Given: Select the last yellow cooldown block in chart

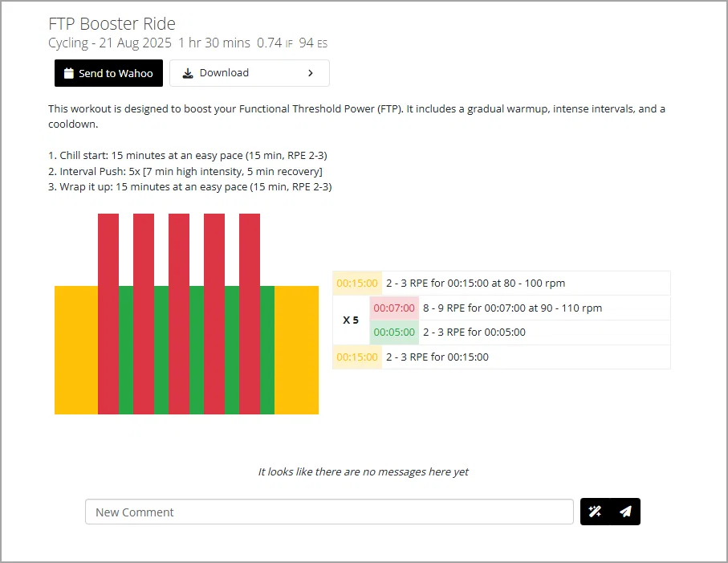Looking at the screenshot, I should click(296, 350).
